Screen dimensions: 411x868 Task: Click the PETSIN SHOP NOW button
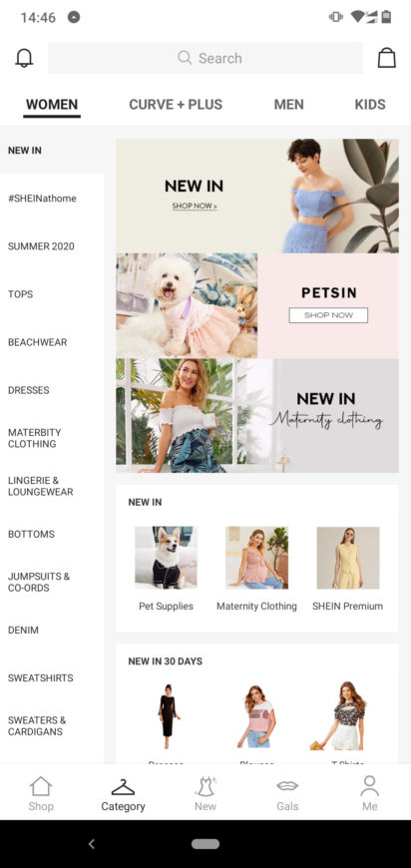click(328, 315)
